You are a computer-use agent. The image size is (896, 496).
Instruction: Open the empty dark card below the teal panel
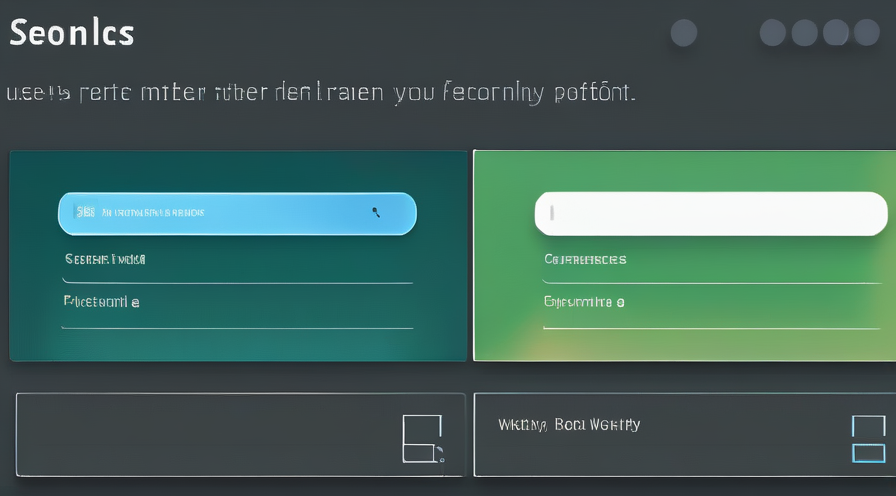tap(241, 435)
